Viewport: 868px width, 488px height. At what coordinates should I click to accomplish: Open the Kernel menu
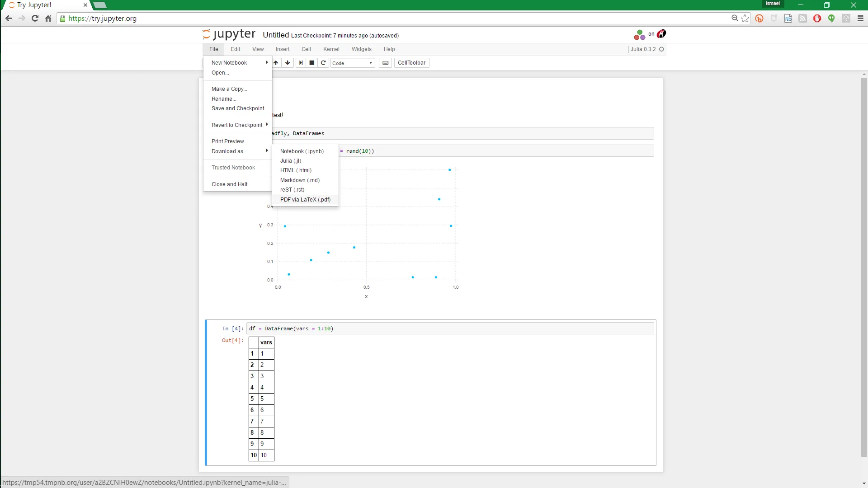tap(331, 49)
